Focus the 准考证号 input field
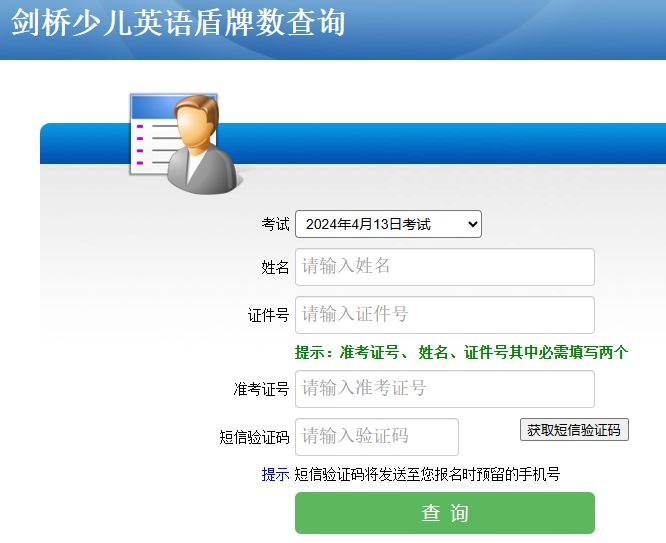666x543 pixels. [445, 389]
